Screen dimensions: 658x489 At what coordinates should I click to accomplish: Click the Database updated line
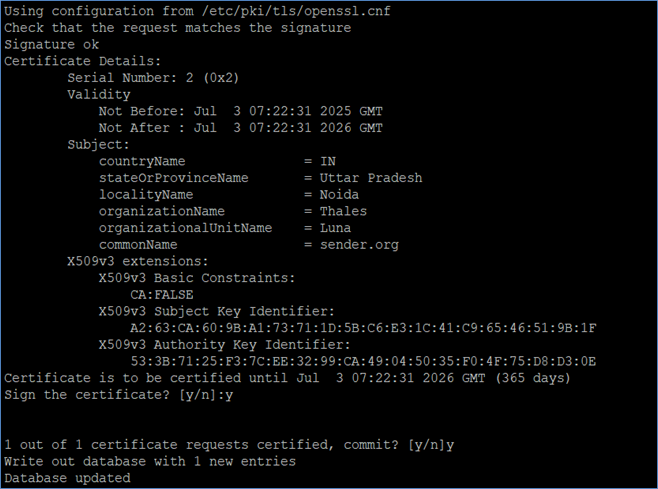(67, 478)
